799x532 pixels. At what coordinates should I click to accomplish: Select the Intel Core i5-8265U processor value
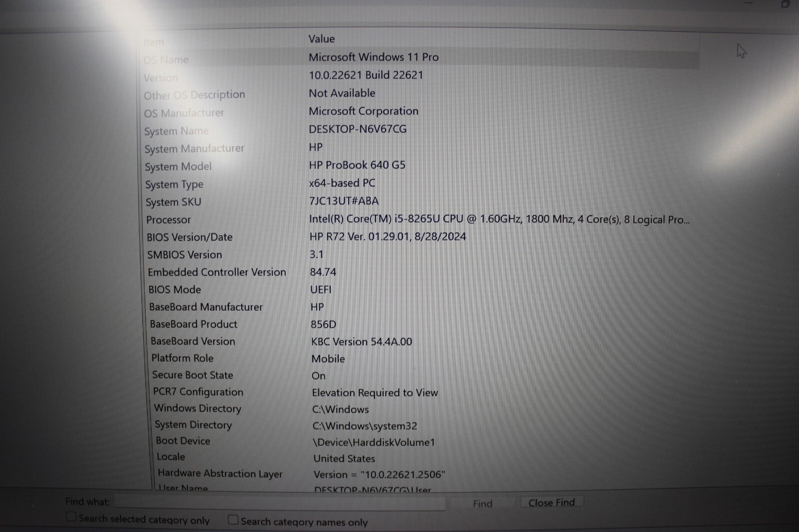click(x=499, y=219)
